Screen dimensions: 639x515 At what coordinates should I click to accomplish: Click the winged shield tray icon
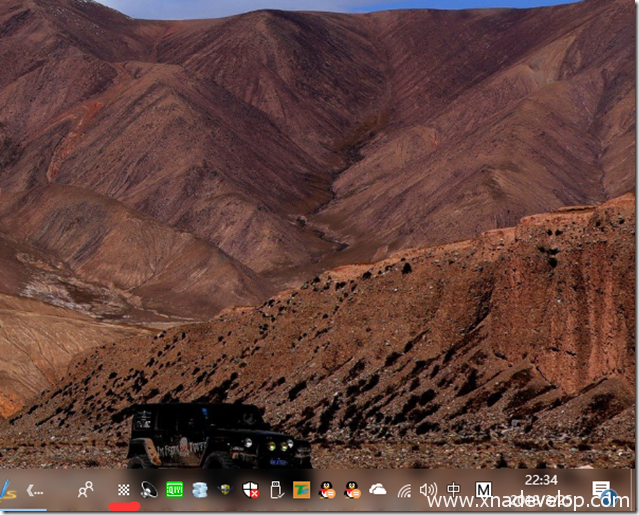pyautogui.click(x=225, y=490)
